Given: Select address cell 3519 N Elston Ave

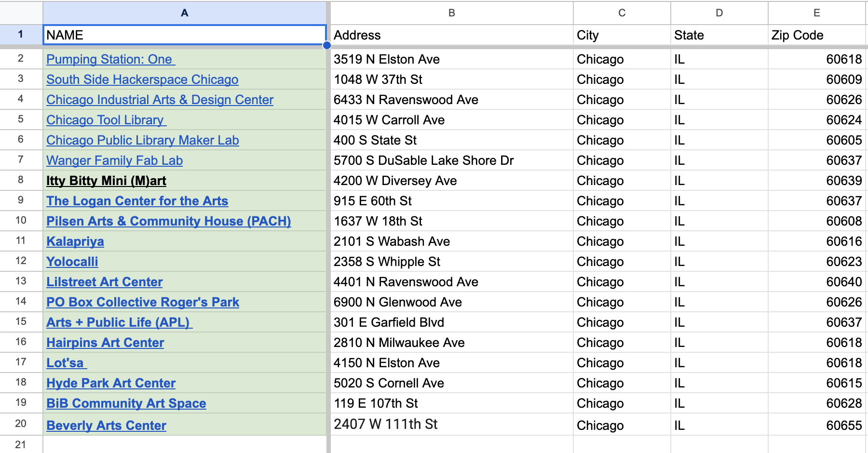Looking at the screenshot, I should coord(452,59).
